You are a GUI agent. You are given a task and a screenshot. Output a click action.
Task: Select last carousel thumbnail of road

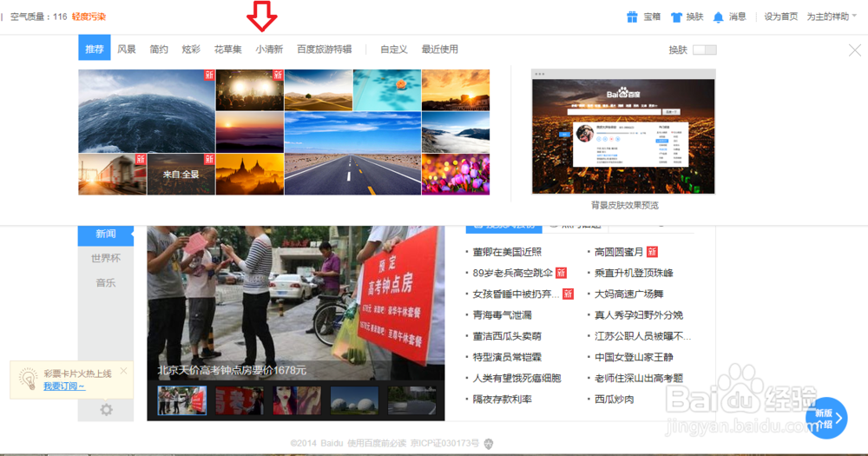coord(411,400)
